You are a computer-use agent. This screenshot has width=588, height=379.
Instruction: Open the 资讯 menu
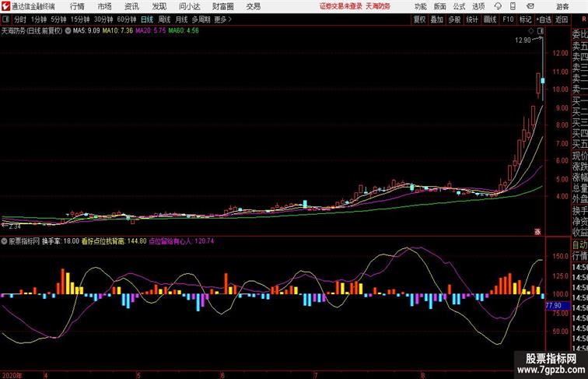click(131, 6)
